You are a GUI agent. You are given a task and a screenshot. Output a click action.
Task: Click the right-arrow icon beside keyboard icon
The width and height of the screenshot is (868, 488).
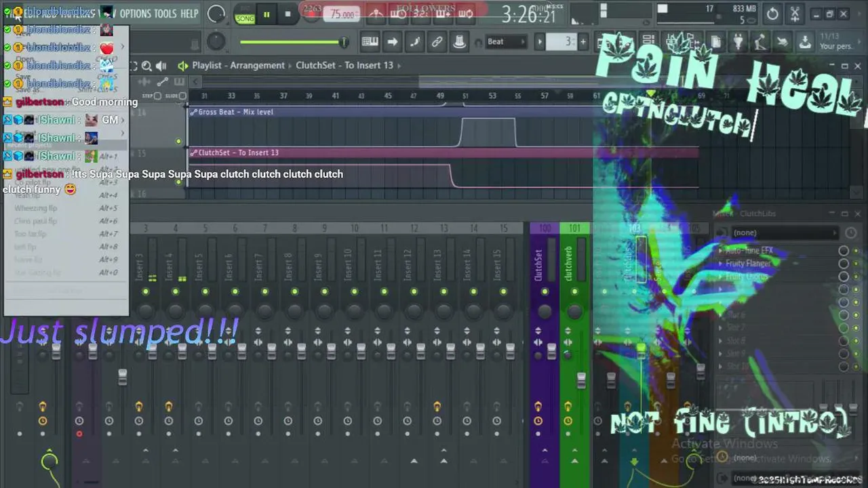[393, 42]
